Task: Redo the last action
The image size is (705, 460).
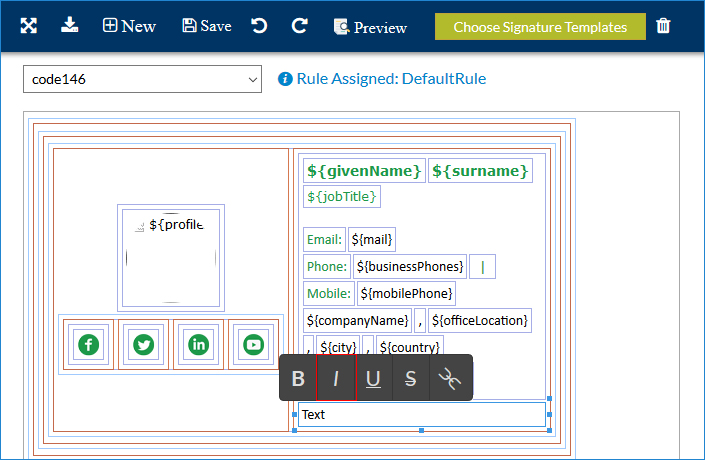Action: (x=299, y=26)
